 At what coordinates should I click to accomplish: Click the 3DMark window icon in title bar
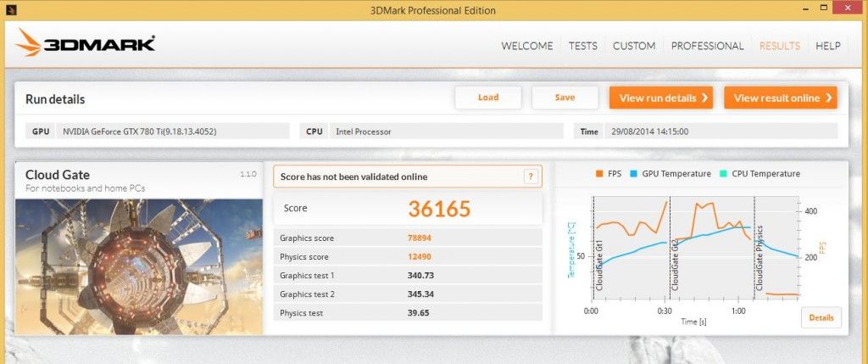[10, 9]
